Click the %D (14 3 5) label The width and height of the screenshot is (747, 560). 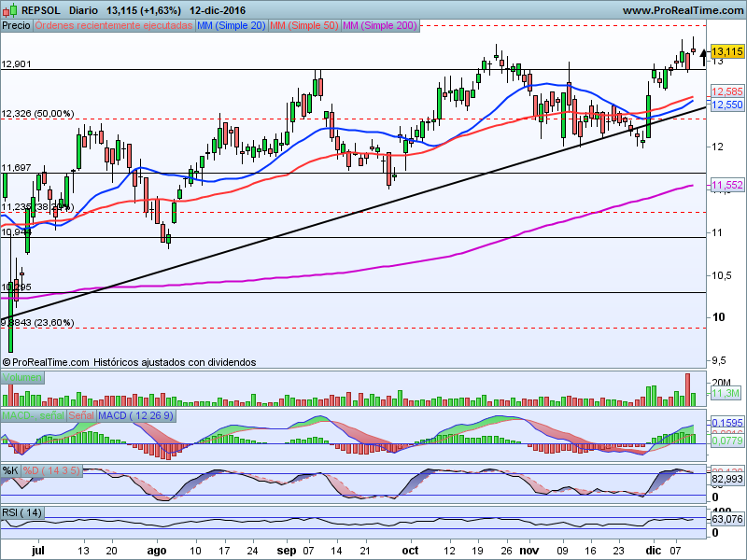51,471
